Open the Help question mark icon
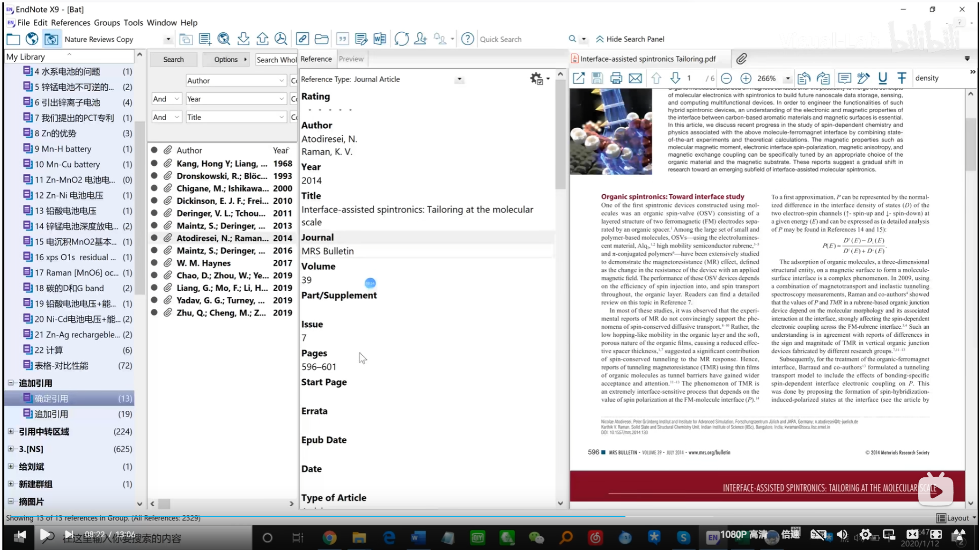Screen dimensions: 980x550 point(468,39)
